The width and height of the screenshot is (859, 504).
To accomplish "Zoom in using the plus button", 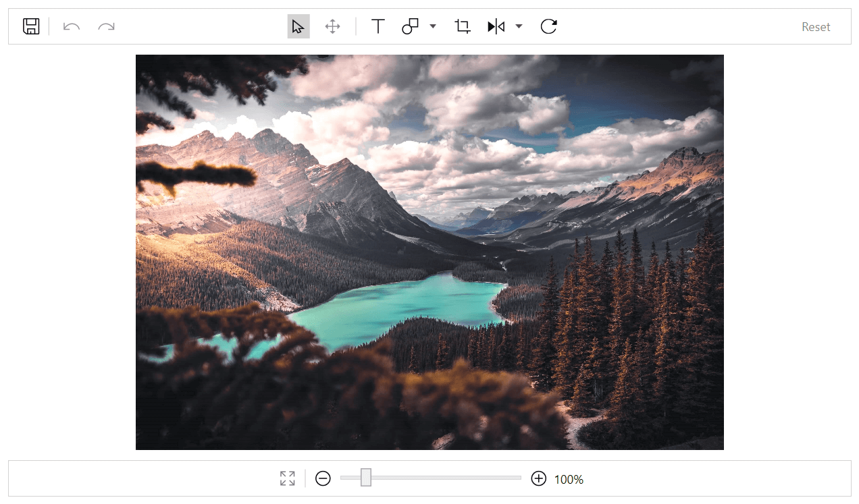I will [x=538, y=478].
